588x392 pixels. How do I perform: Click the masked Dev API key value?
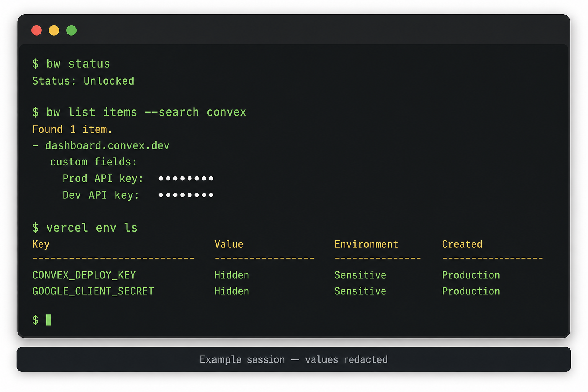point(186,195)
